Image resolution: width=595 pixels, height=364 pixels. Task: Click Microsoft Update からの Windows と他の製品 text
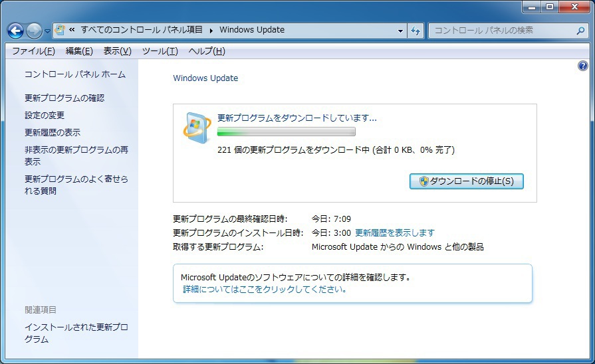pos(398,247)
